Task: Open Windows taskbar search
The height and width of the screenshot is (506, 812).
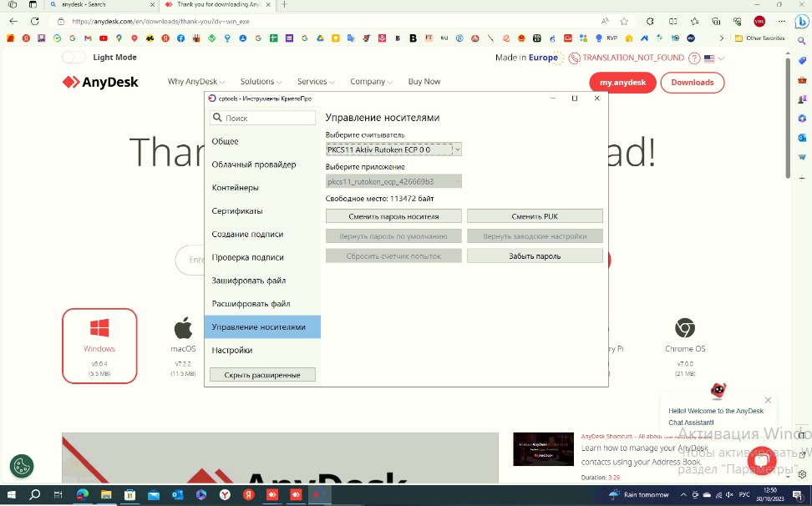Action: (35, 494)
